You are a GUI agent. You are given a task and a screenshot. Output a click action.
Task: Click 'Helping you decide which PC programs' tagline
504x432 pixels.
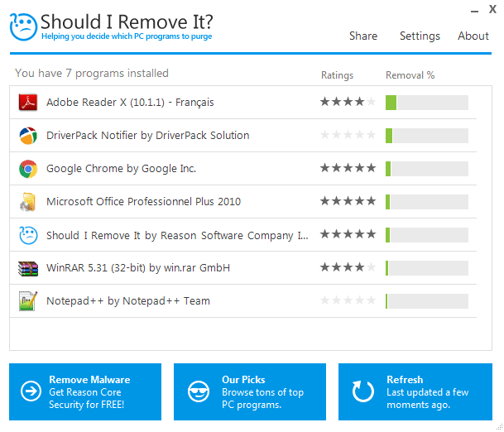(127, 36)
